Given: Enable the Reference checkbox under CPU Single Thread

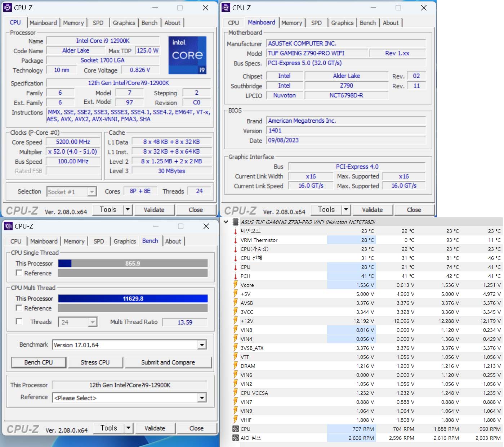Looking at the screenshot, I should [19, 273].
